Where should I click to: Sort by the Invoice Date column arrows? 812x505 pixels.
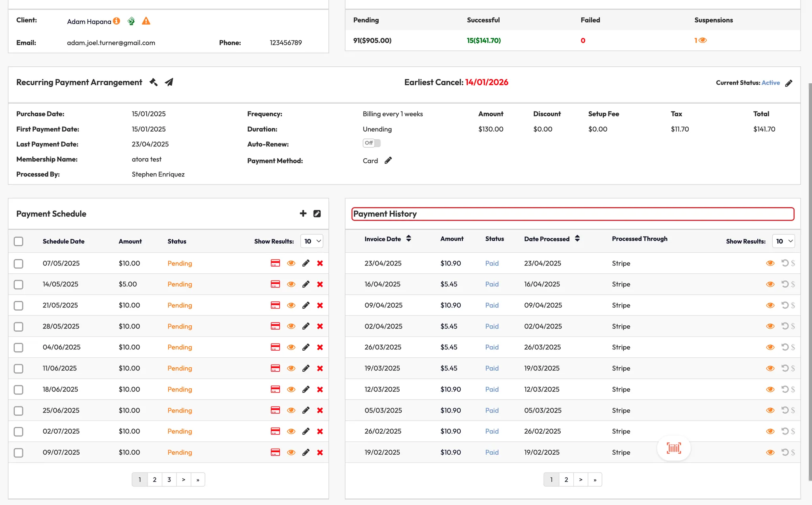tap(408, 238)
